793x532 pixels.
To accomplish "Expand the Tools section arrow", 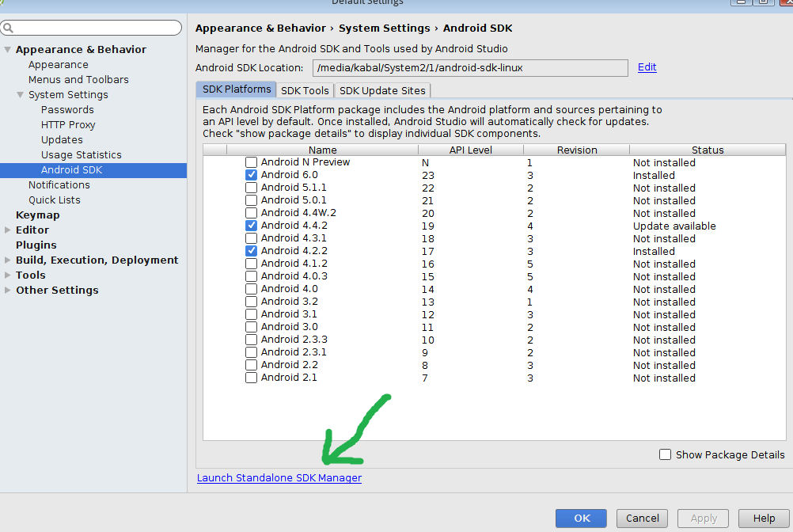I will [8, 275].
